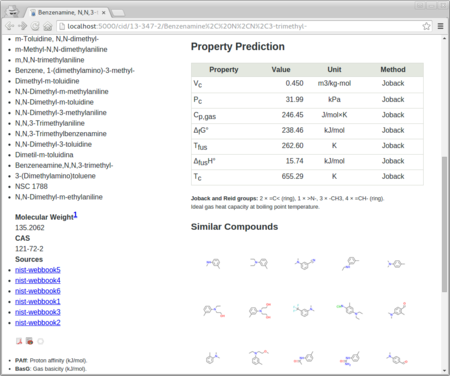Select the Pc value 31.99

coord(294,99)
